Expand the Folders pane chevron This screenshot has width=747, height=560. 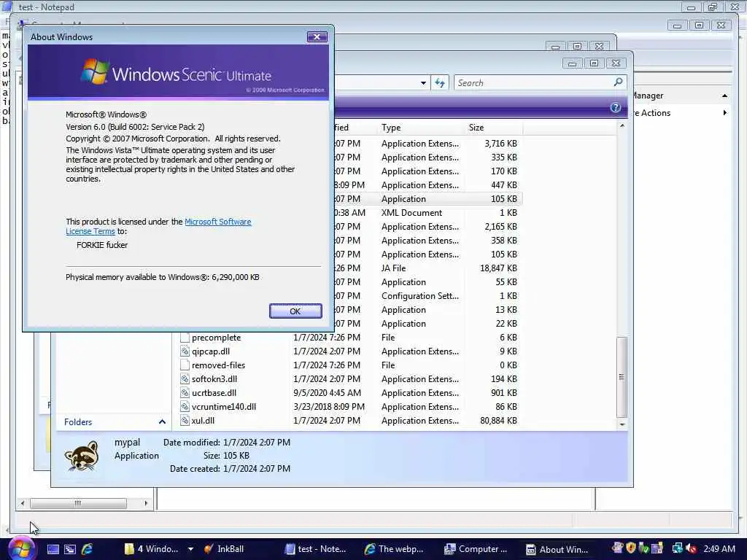[x=162, y=422]
